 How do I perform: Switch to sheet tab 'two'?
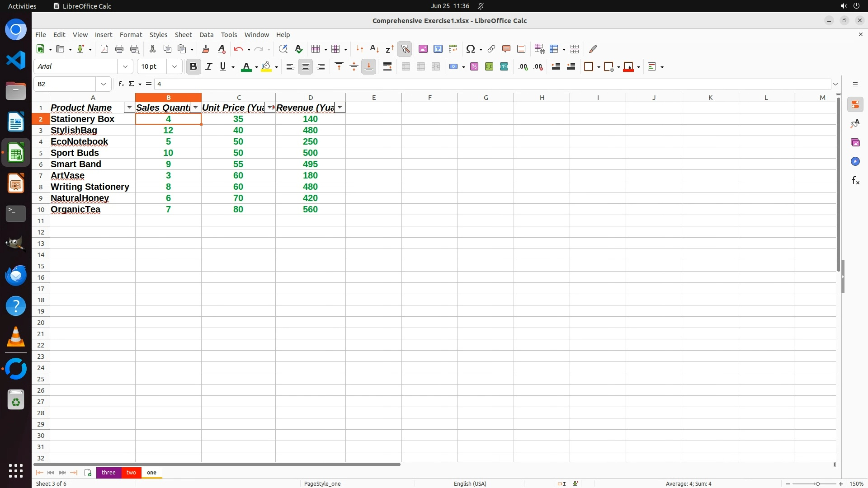131,473
